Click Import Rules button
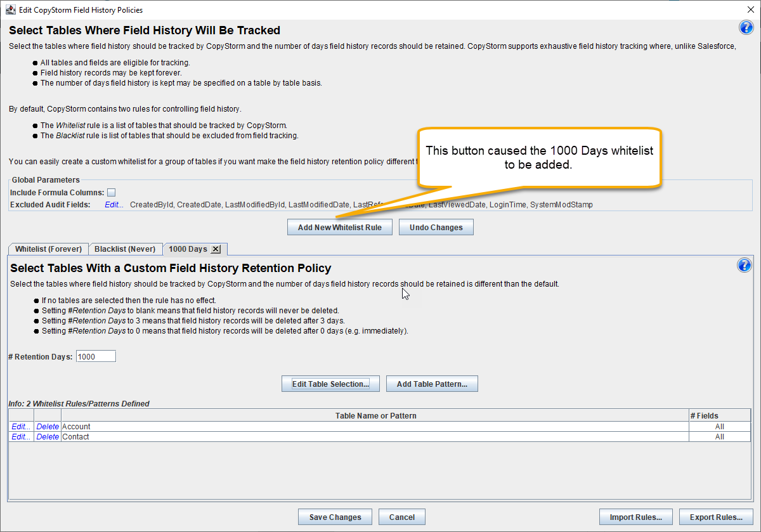Screen dimensions: 761x532 click(636, 517)
